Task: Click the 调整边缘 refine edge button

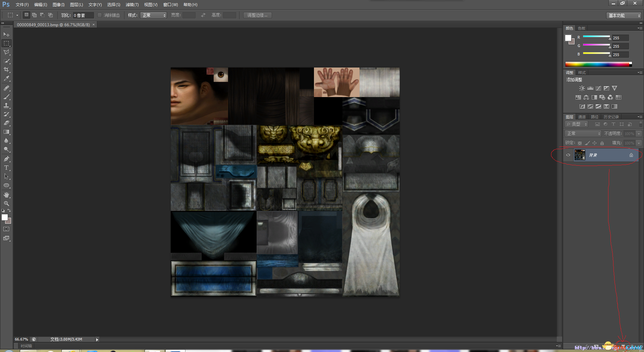Action: (x=257, y=15)
